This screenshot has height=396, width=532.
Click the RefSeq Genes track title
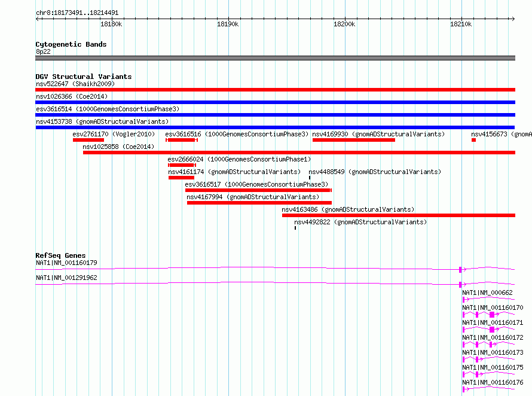[60, 255]
